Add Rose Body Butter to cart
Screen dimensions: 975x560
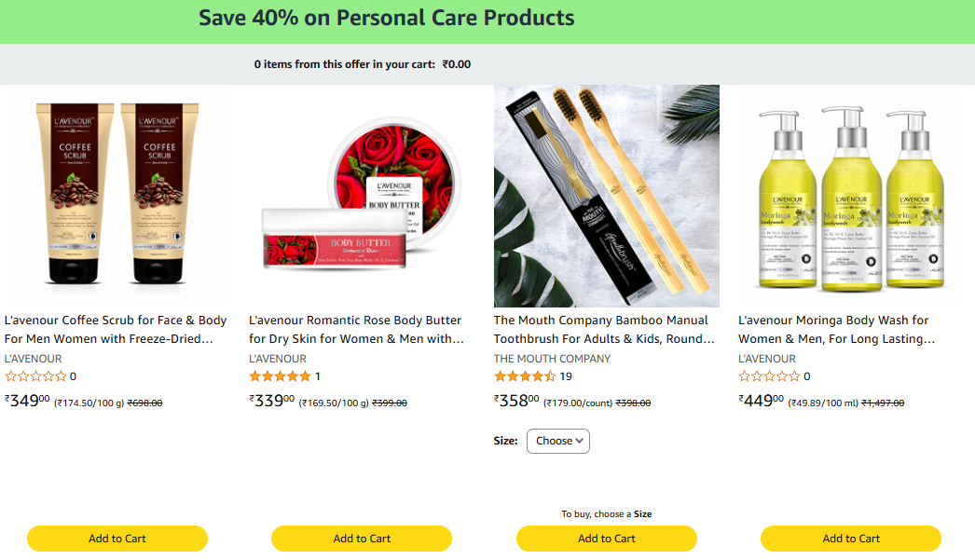pyautogui.click(x=362, y=539)
